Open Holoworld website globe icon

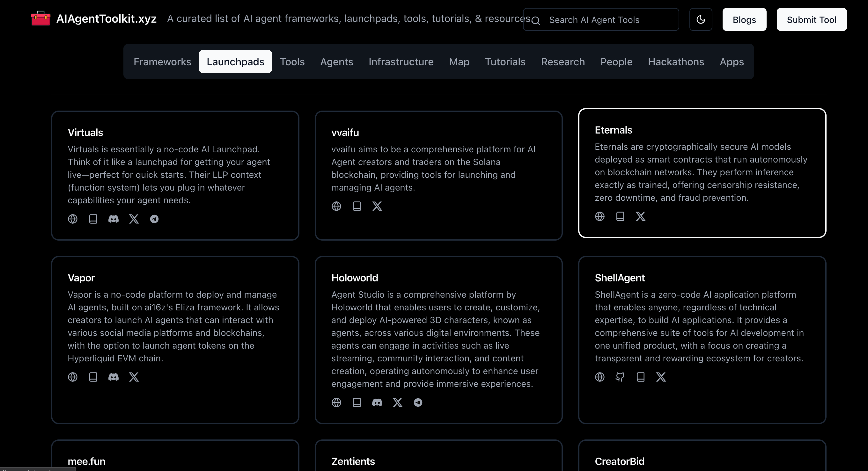point(336,402)
